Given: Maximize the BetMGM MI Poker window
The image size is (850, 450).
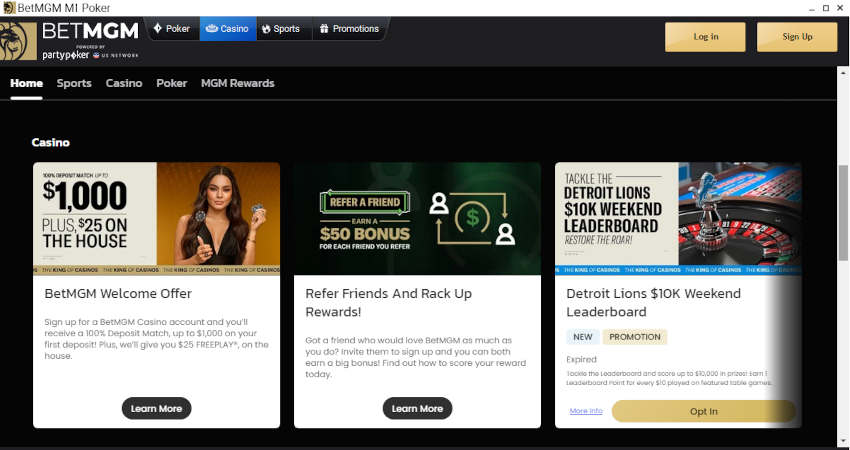Looking at the screenshot, I should 826,8.
